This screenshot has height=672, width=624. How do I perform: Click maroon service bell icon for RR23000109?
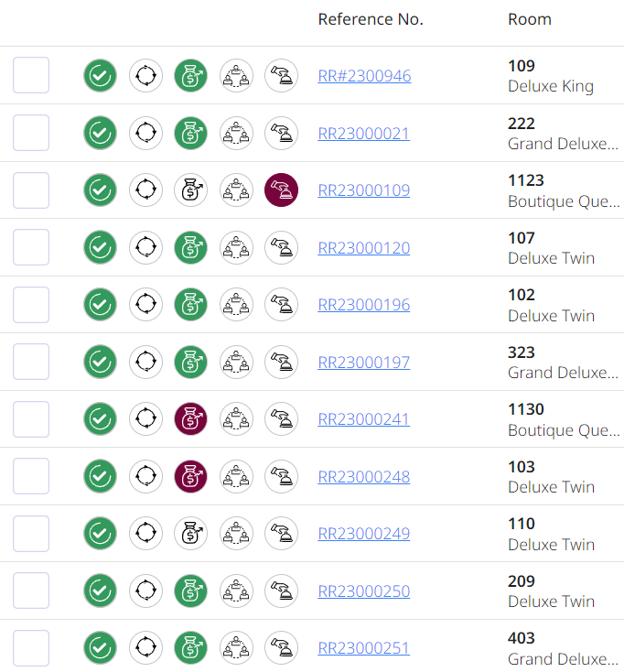281,190
